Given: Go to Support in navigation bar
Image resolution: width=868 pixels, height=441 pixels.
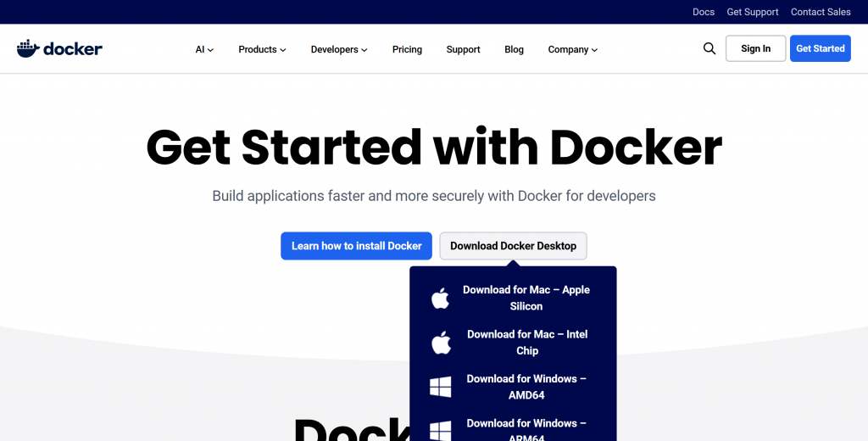Looking at the screenshot, I should coord(464,49).
